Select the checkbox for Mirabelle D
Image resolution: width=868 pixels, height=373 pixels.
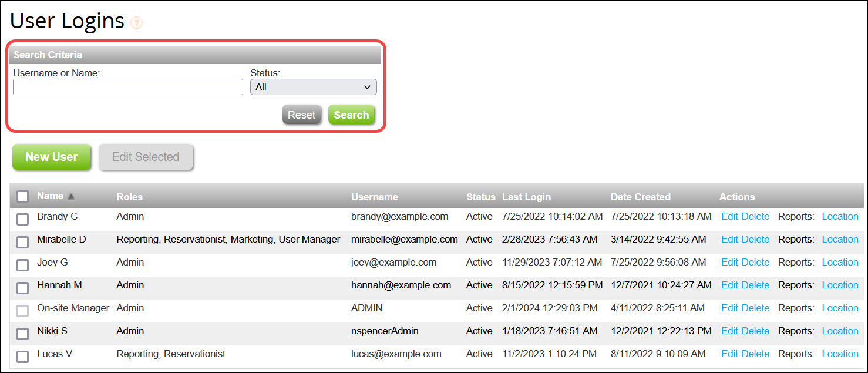point(22,242)
